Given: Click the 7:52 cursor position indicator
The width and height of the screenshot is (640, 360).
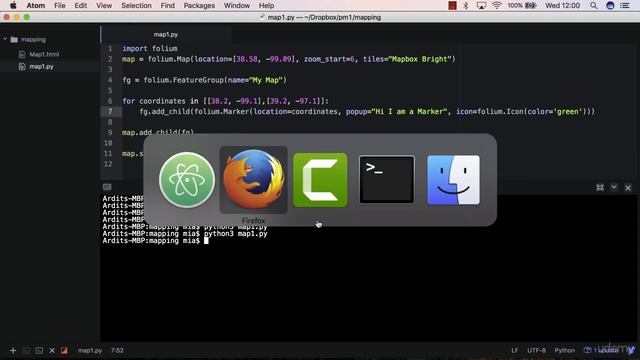Looking at the screenshot, I should pyautogui.click(x=117, y=350).
